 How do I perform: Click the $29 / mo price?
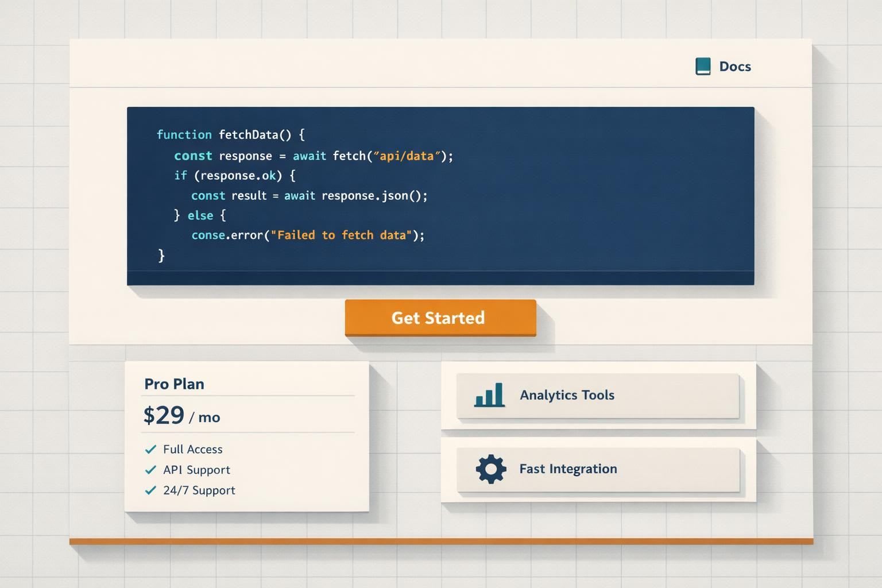[181, 415]
